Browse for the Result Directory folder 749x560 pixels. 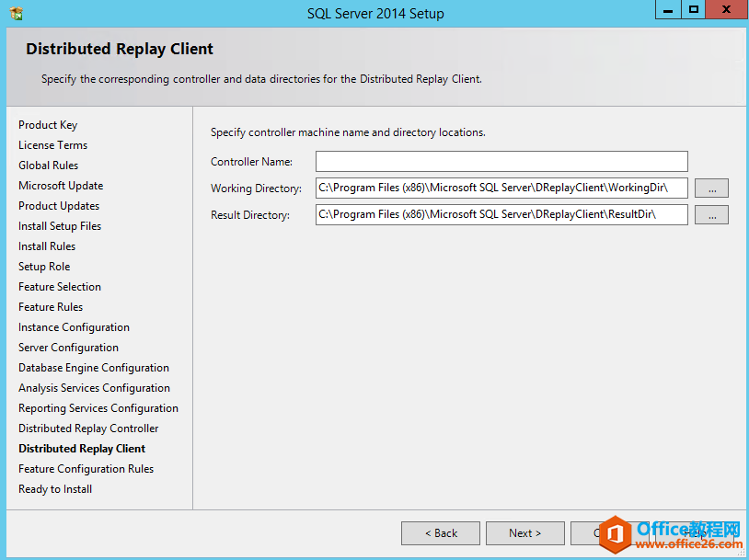(712, 215)
